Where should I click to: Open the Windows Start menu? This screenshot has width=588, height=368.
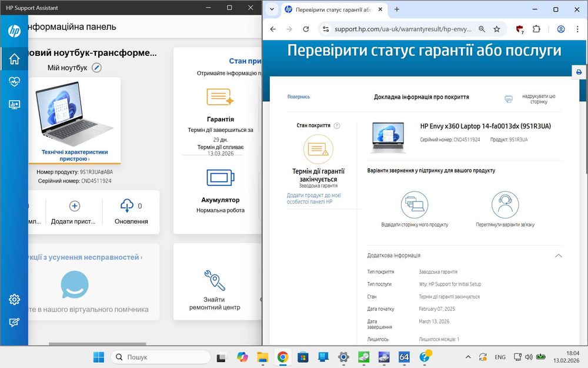click(x=99, y=357)
